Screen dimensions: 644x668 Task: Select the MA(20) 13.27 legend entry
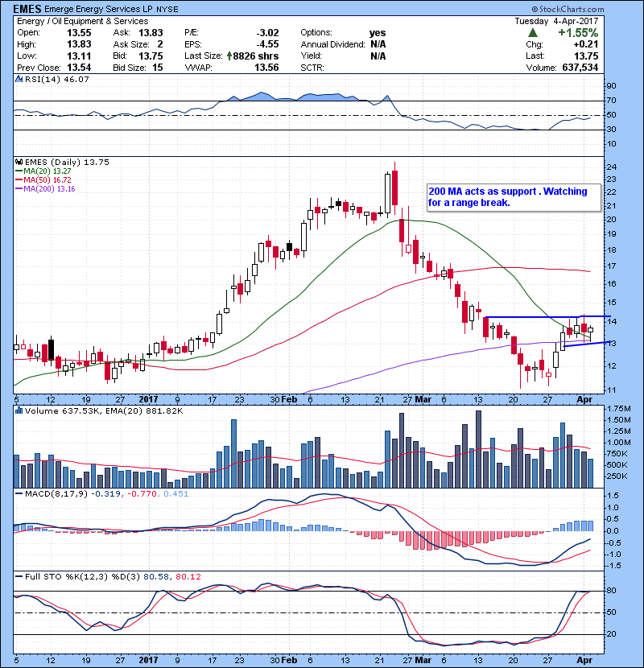[x=43, y=171]
